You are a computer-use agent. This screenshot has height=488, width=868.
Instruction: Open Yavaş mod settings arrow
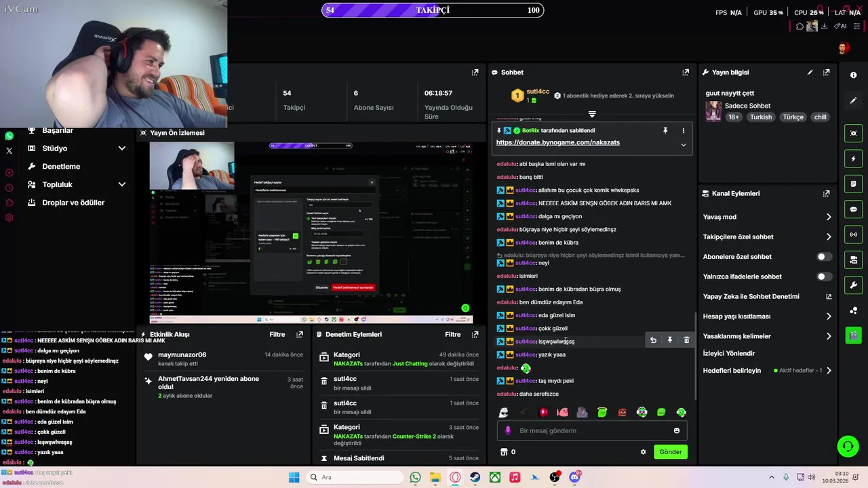coord(829,217)
